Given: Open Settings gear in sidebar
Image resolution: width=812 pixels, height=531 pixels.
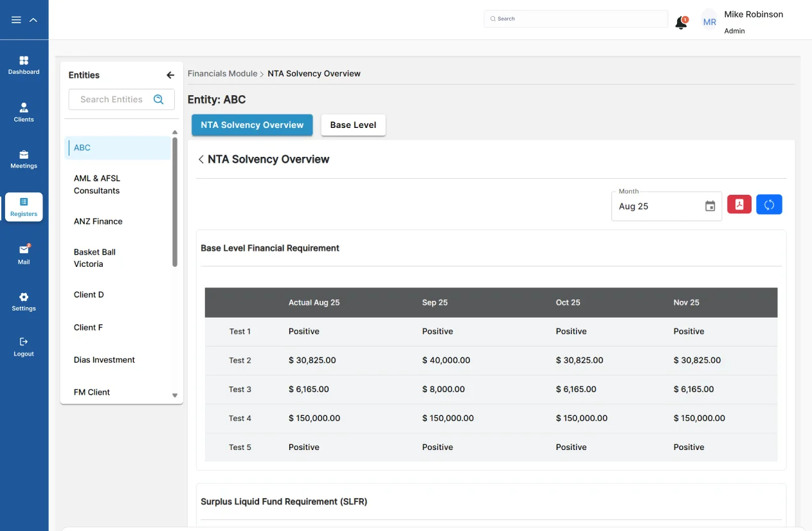Looking at the screenshot, I should [24, 301].
